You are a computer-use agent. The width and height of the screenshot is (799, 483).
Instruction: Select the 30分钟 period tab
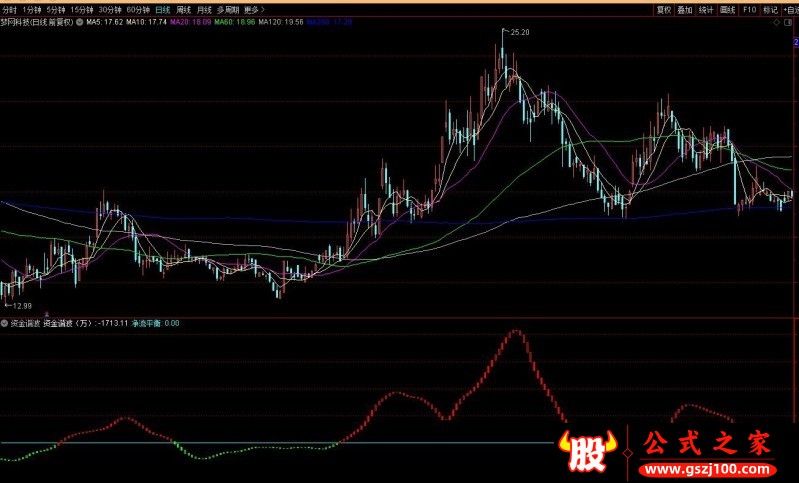pyautogui.click(x=110, y=10)
